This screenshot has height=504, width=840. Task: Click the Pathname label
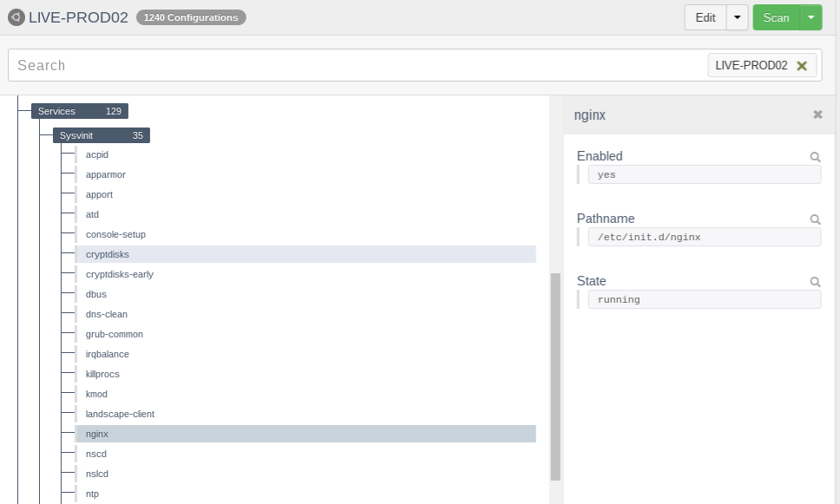tap(606, 219)
